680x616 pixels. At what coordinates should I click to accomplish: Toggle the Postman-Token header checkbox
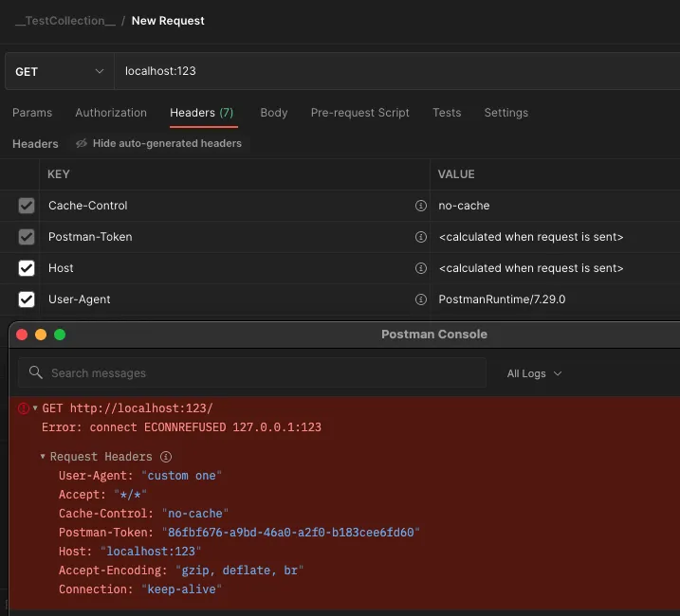point(27,237)
